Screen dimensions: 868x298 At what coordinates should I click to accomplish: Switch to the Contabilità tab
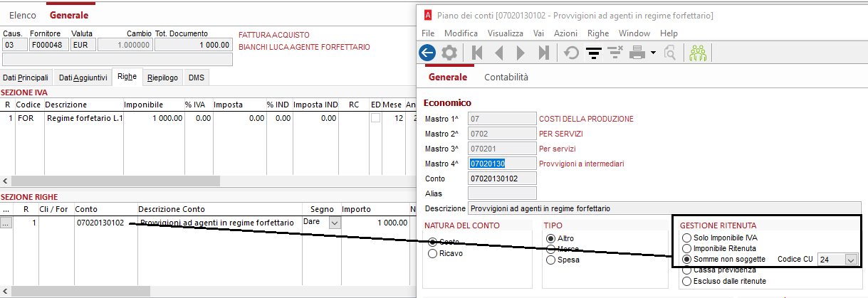(x=506, y=77)
